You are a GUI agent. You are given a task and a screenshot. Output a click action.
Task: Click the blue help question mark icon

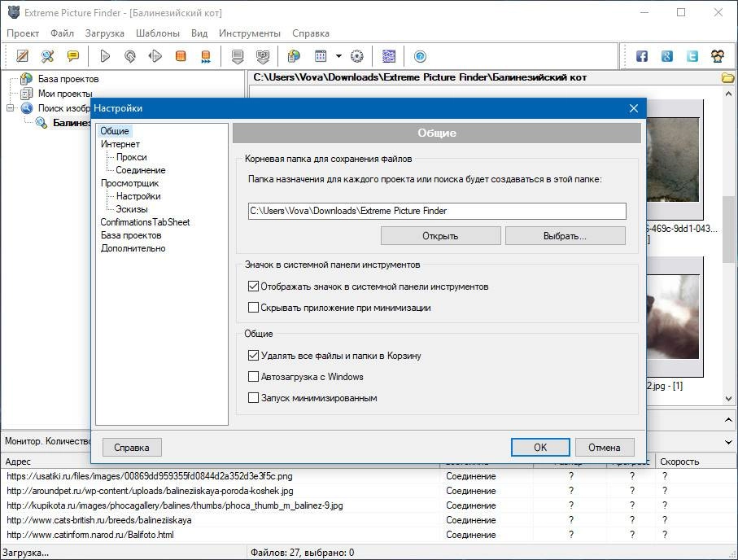(421, 56)
